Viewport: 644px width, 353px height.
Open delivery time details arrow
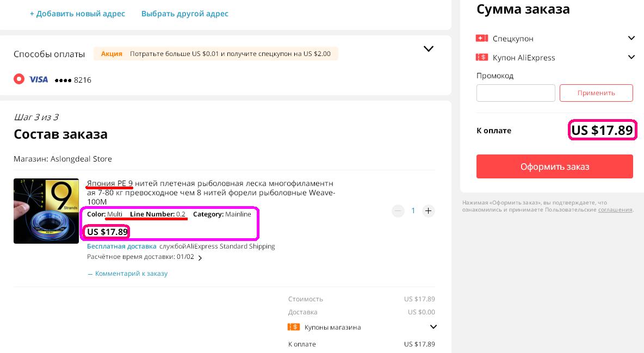click(200, 258)
